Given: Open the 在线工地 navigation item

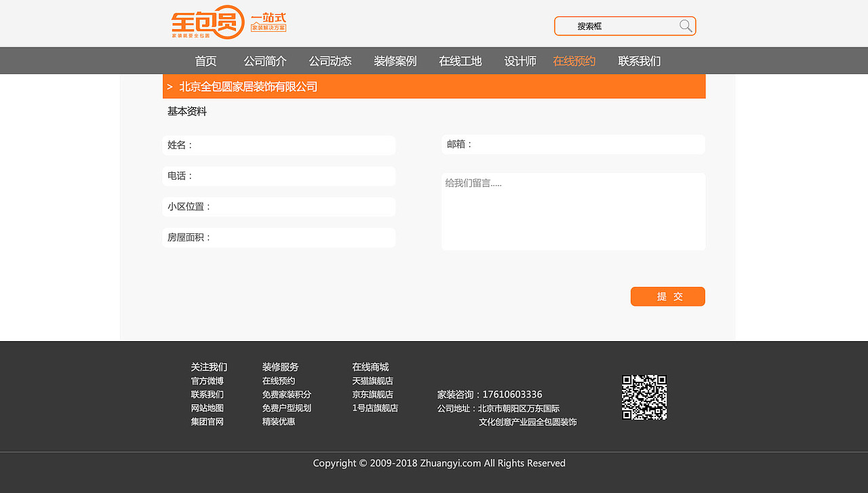Looking at the screenshot, I should point(460,61).
